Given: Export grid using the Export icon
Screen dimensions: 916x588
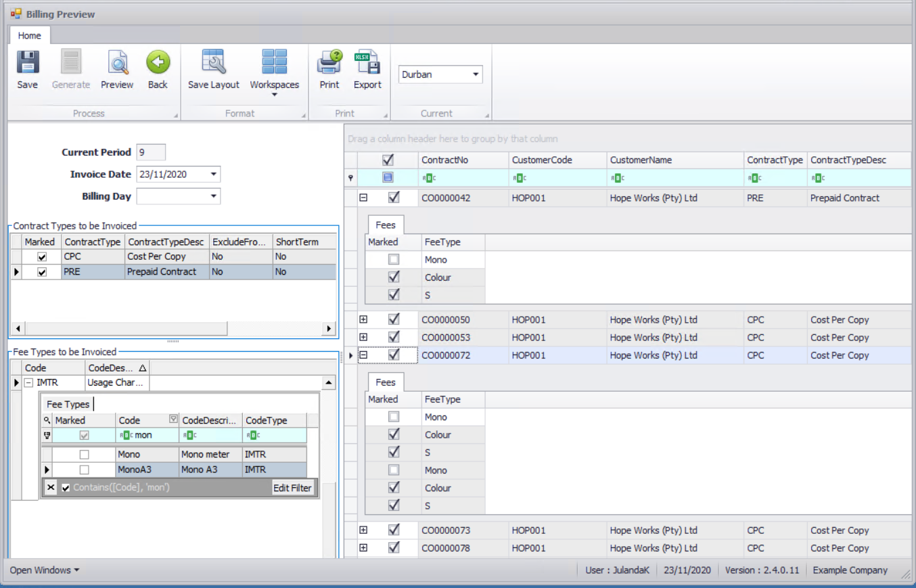Looking at the screenshot, I should coord(367,63).
